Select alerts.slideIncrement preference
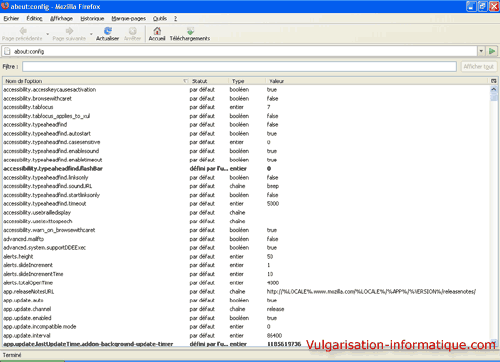The width and height of the screenshot is (500, 362). click(x=246, y=265)
